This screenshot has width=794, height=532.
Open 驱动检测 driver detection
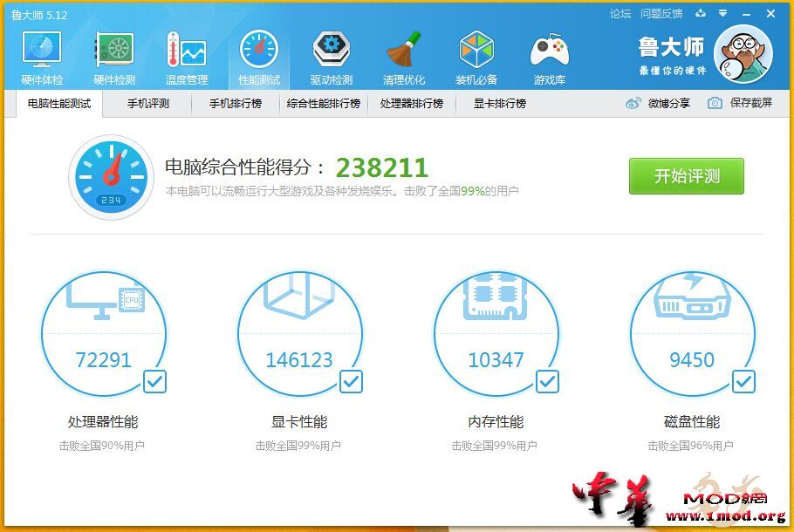click(x=332, y=52)
